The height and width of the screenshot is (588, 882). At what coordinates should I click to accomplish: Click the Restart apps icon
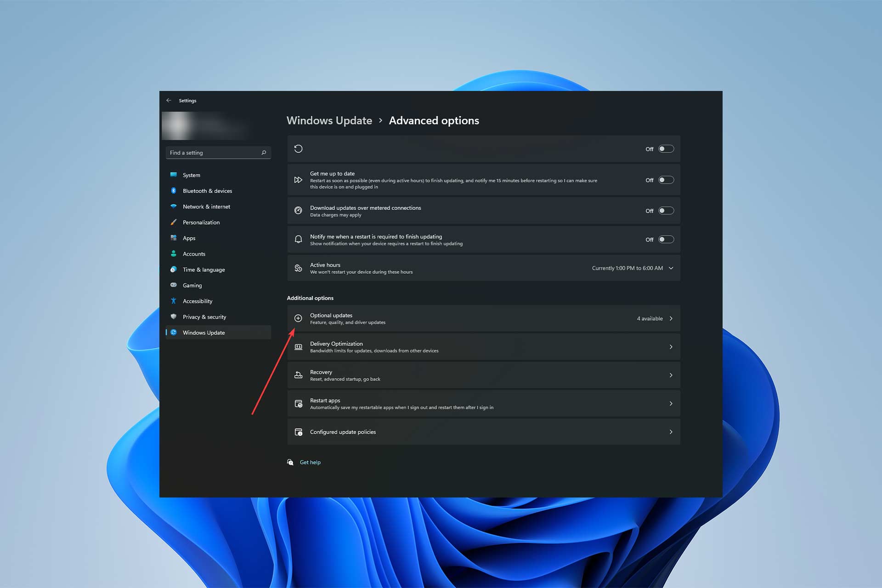click(x=298, y=404)
